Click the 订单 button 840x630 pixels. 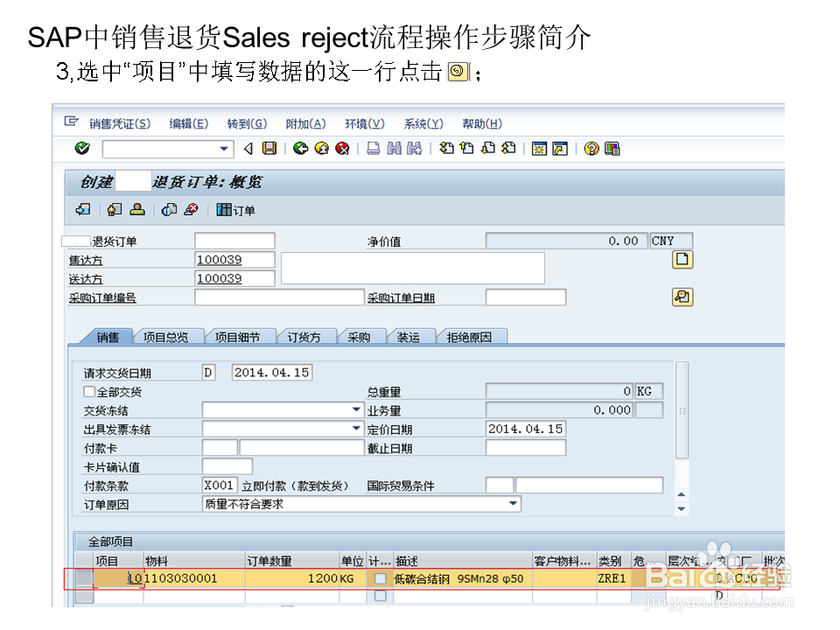[x=235, y=210]
